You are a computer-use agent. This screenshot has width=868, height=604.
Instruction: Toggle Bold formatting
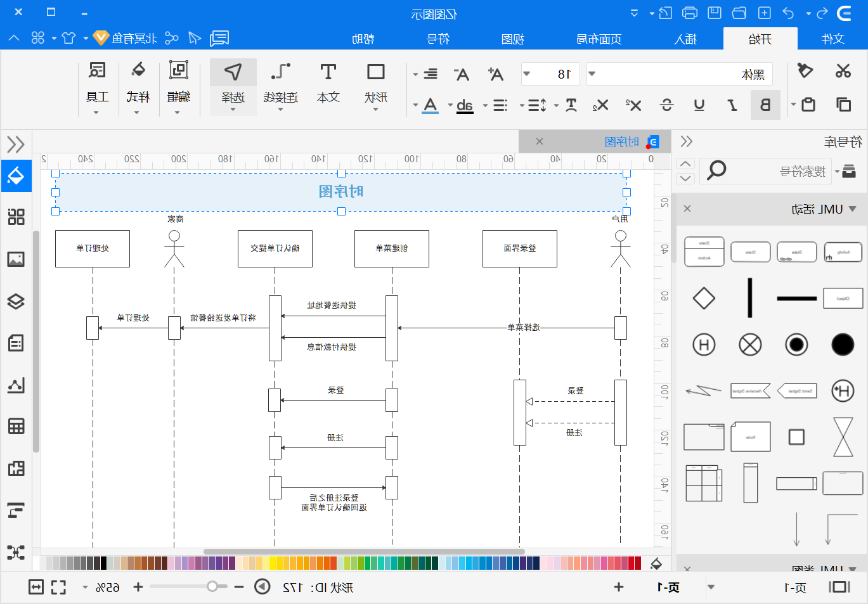click(x=765, y=105)
